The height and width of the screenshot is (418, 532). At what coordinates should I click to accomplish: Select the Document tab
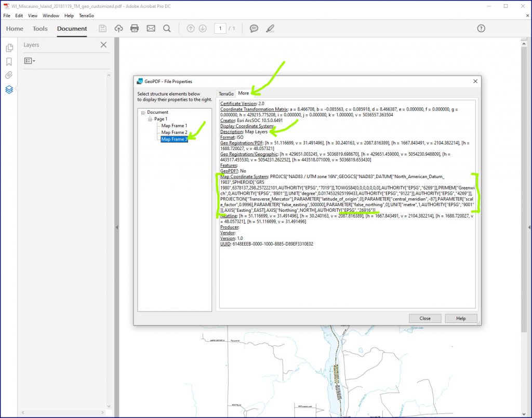tap(72, 29)
